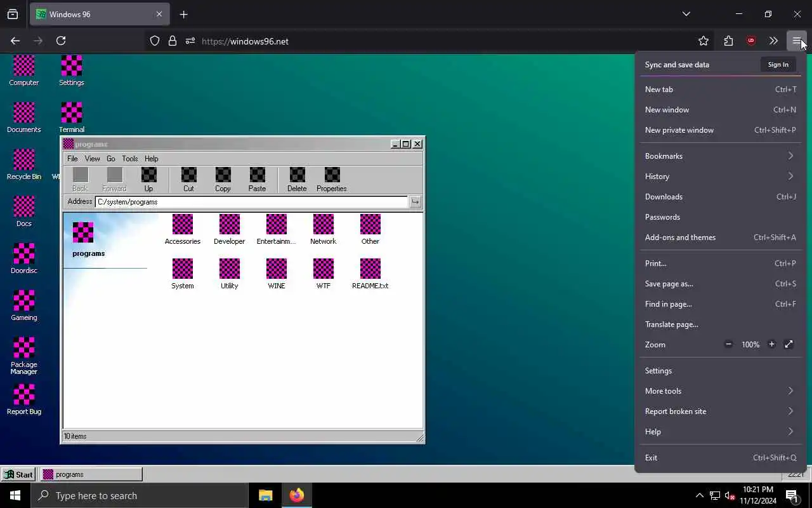This screenshot has width=812, height=508.
Task: Select the Developer folder
Action: 230,230
